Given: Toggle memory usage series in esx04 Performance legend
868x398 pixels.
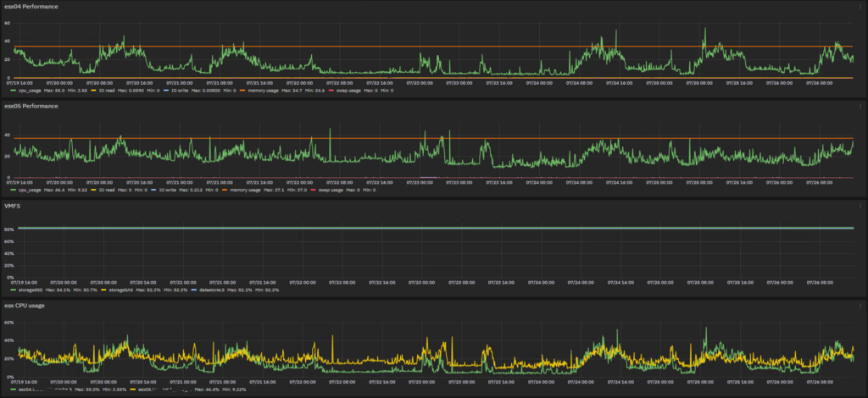Looking at the screenshot, I should click(263, 90).
